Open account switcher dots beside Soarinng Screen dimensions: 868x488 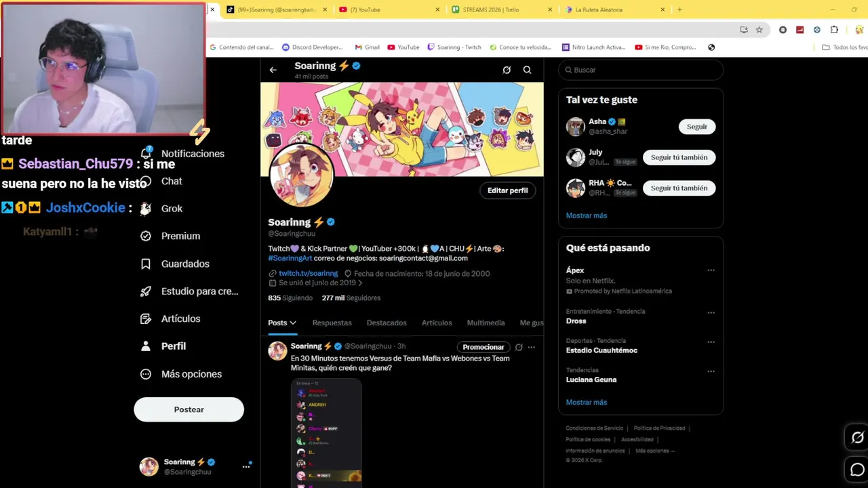coord(246,466)
